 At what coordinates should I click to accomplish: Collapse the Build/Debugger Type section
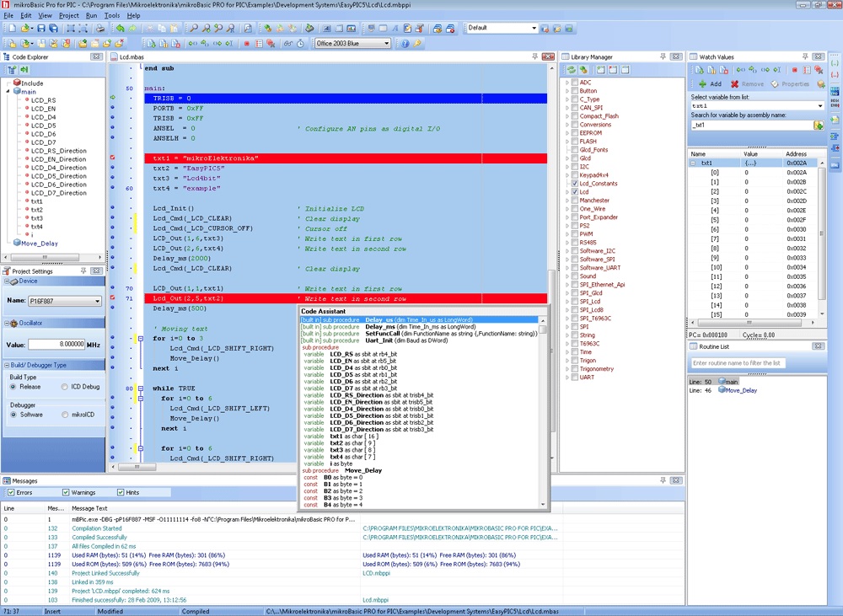point(8,365)
